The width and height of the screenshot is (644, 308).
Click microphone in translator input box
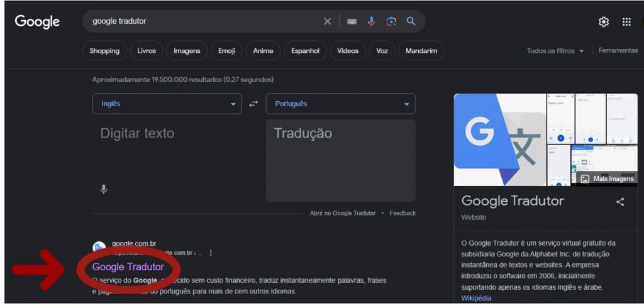pyautogui.click(x=104, y=189)
